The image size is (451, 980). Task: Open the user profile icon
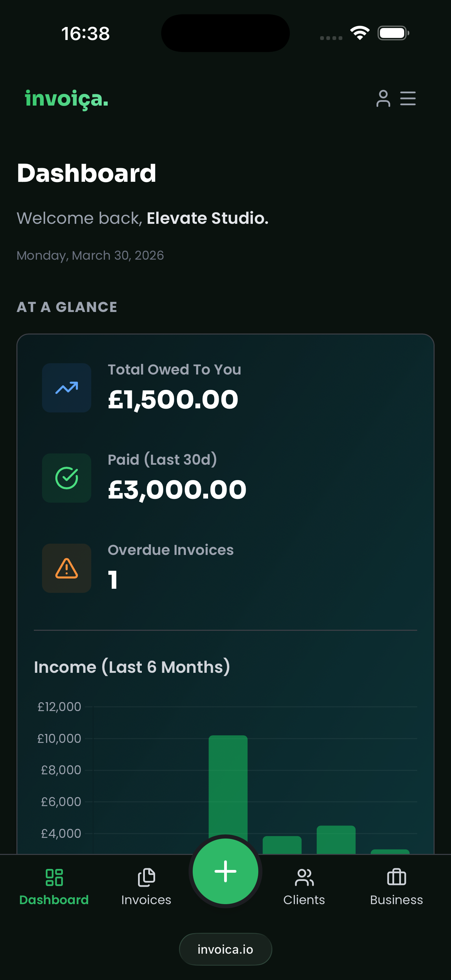383,98
